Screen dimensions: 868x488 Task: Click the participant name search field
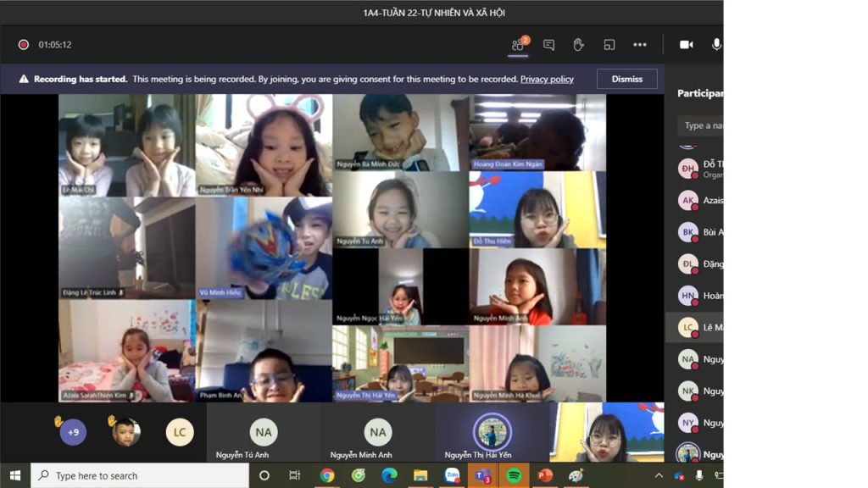pyautogui.click(x=701, y=125)
